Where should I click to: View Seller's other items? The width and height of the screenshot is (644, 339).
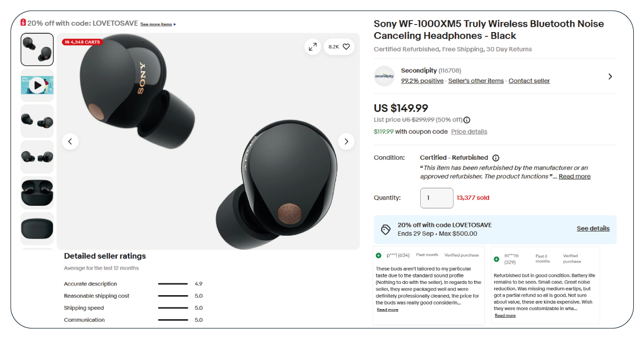[476, 81]
